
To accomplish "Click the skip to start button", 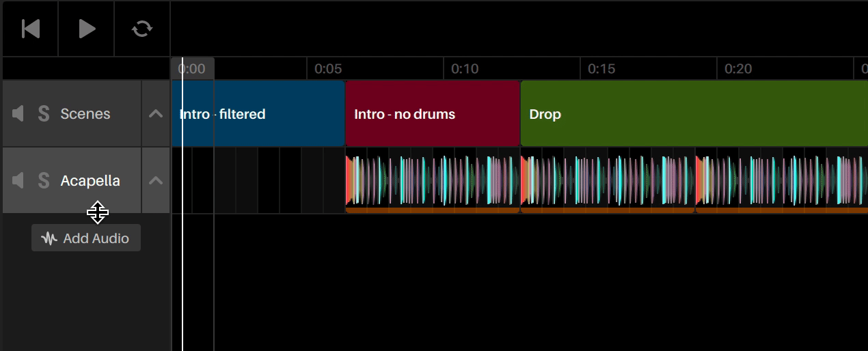I will (31, 29).
